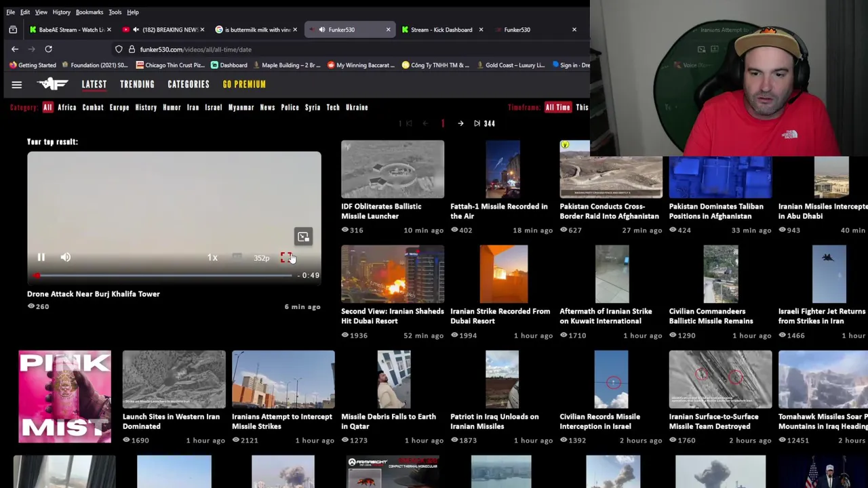Open the hamburger site menu
This screenshot has height=488, width=868.
(x=17, y=85)
